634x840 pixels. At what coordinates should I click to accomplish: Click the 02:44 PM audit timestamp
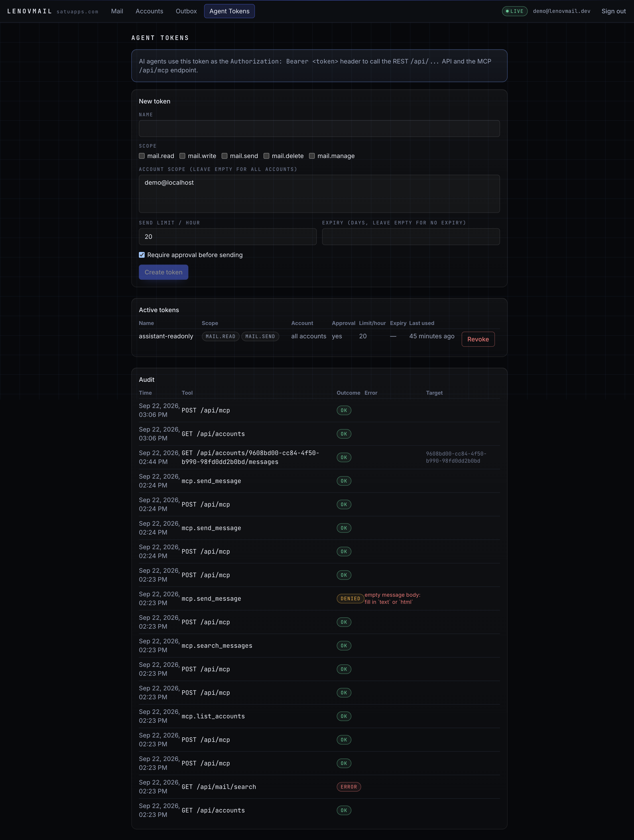[159, 457]
